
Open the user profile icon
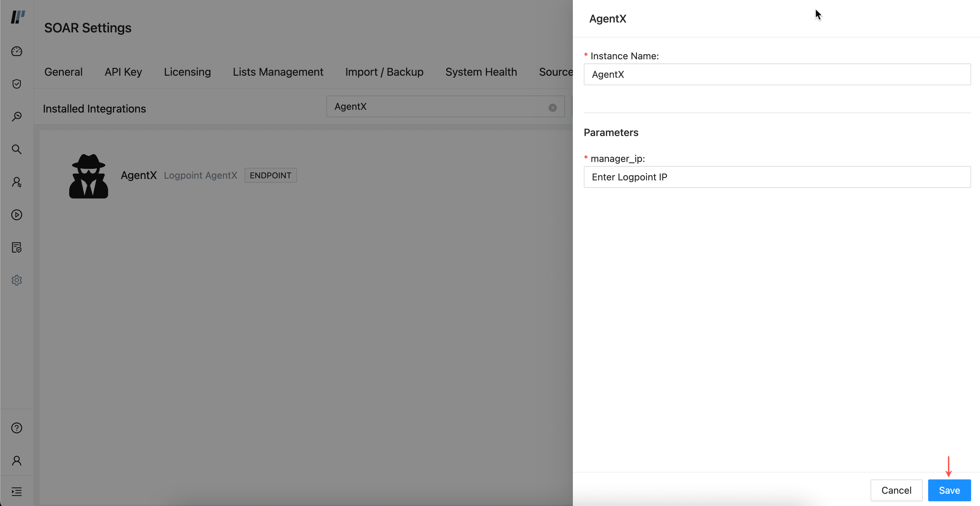tap(17, 461)
